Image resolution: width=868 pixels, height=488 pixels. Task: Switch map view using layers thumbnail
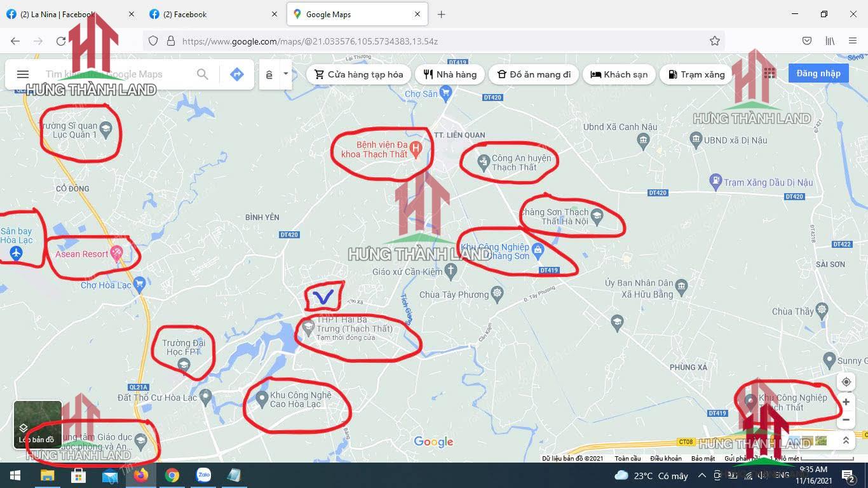[37, 424]
